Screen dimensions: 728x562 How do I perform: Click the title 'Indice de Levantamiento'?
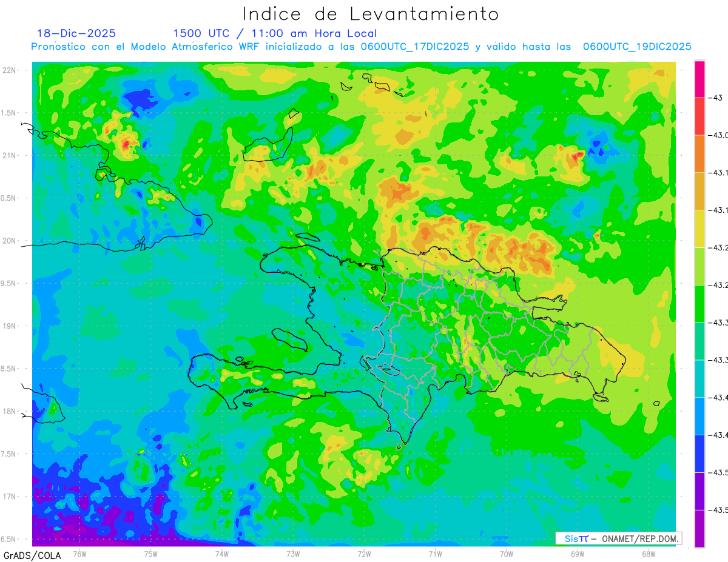coord(371,14)
